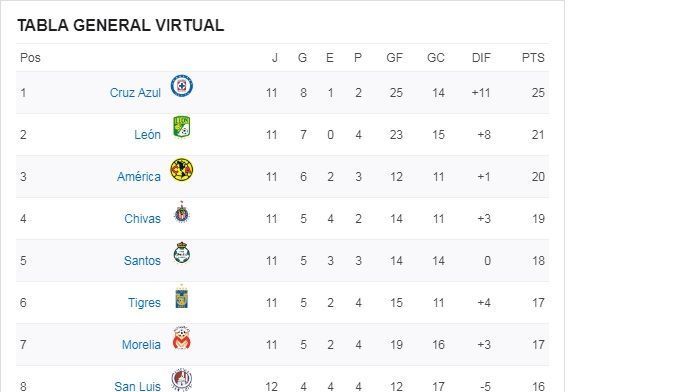Click the PTS column header
The image size is (696, 392).
533,58
